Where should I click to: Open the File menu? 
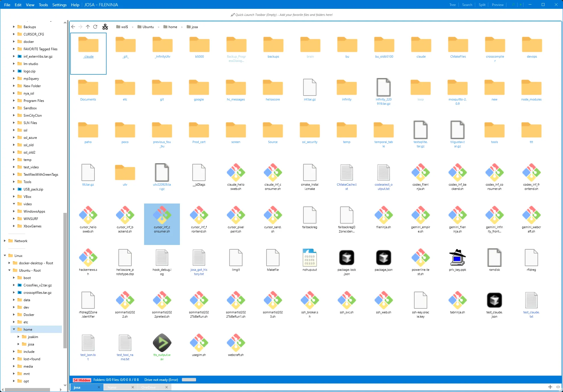point(7,5)
